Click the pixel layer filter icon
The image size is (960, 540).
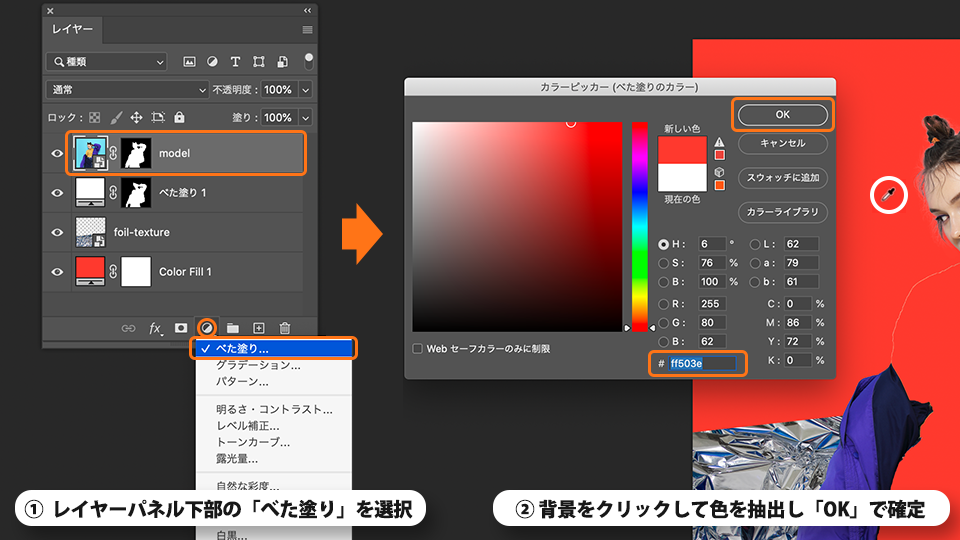pos(190,62)
